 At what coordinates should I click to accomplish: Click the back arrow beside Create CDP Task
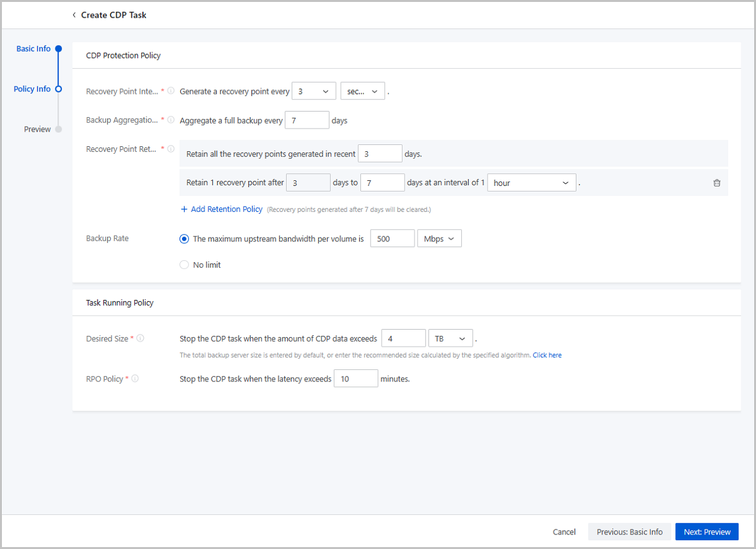click(x=74, y=14)
